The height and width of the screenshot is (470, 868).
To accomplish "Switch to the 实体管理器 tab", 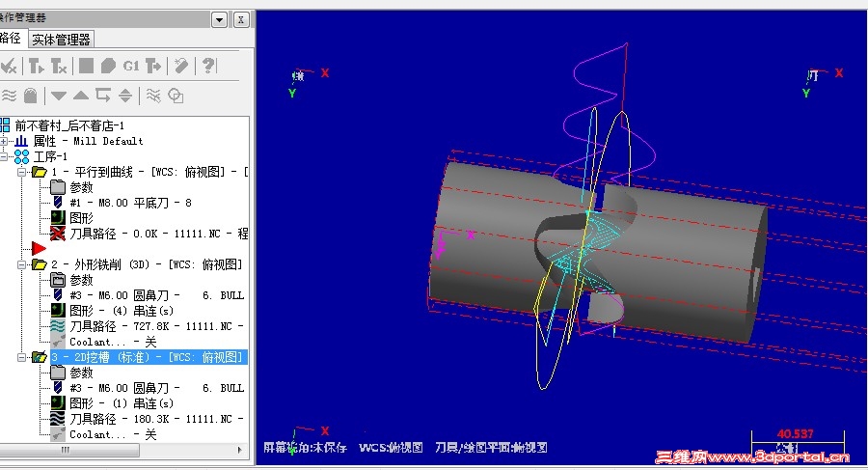I will coord(61,40).
